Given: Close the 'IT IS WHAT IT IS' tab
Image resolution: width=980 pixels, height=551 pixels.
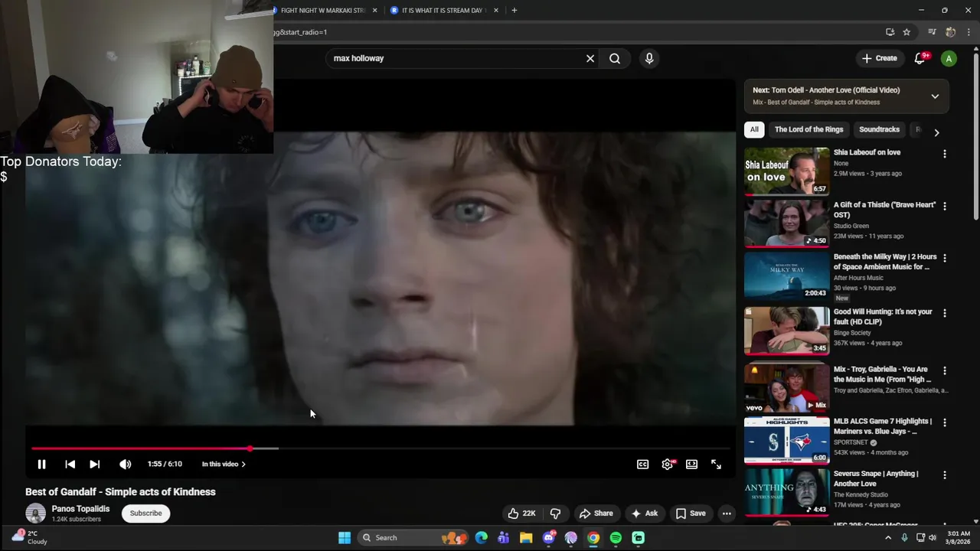Looking at the screenshot, I should [496, 10].
